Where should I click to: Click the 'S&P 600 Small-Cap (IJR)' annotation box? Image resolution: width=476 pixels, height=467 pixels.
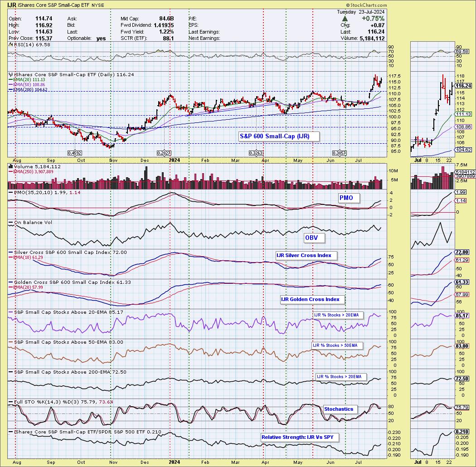279,136
